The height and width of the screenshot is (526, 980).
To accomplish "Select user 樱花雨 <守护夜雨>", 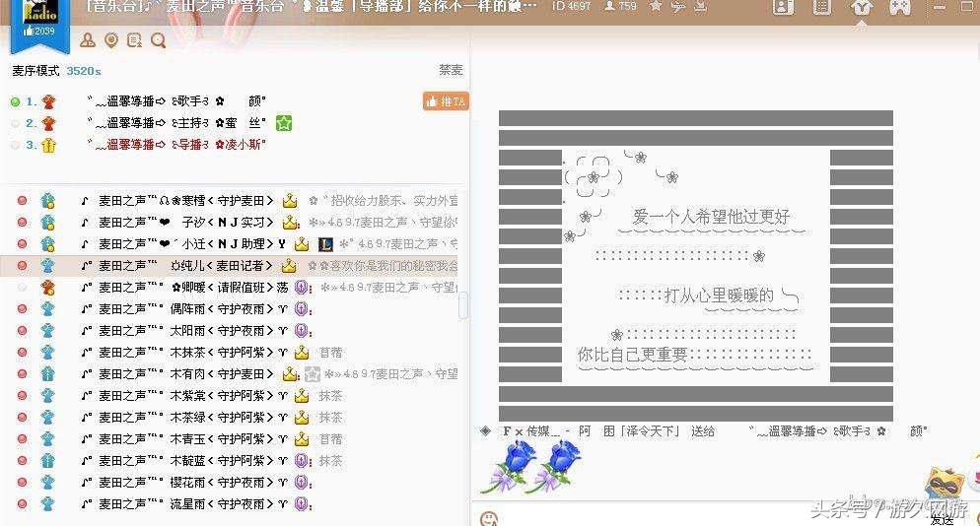I will click(184, 483).
